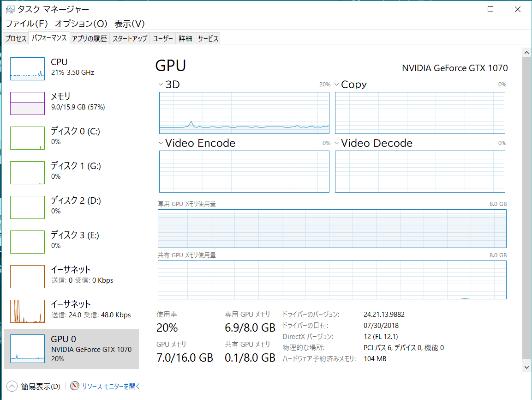Select ディスク 3 (E:) graph icon
The image size is (532, 400).
(x=27, y=242)
